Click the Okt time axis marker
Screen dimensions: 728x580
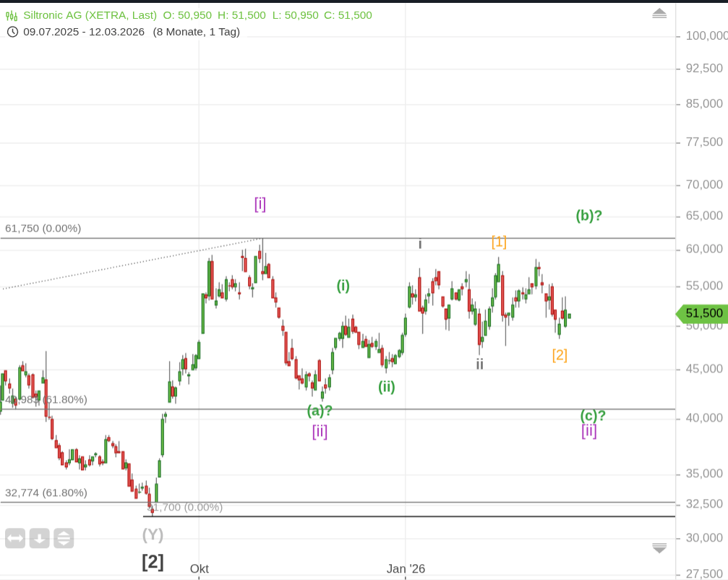200,568
